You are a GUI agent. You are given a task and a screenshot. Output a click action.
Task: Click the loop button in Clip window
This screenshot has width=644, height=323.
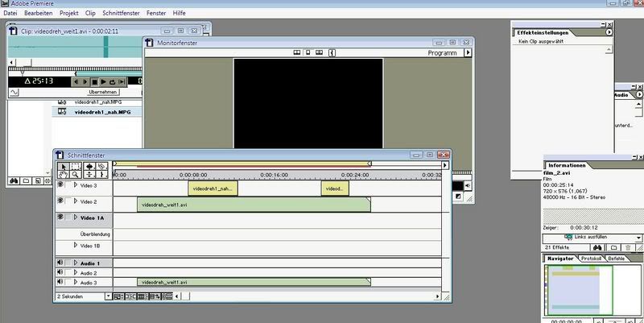click(x=113, y=82)
